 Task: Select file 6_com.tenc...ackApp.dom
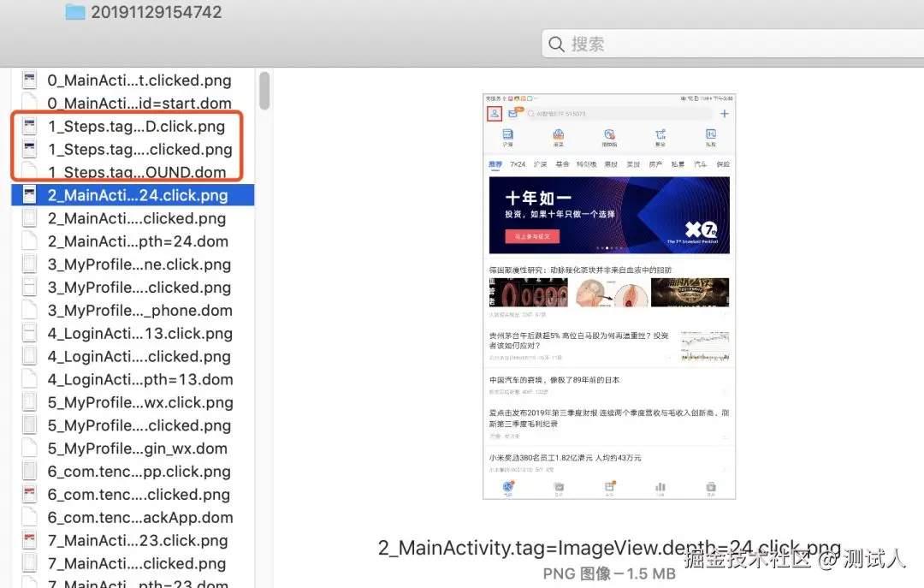coord(133,517)
